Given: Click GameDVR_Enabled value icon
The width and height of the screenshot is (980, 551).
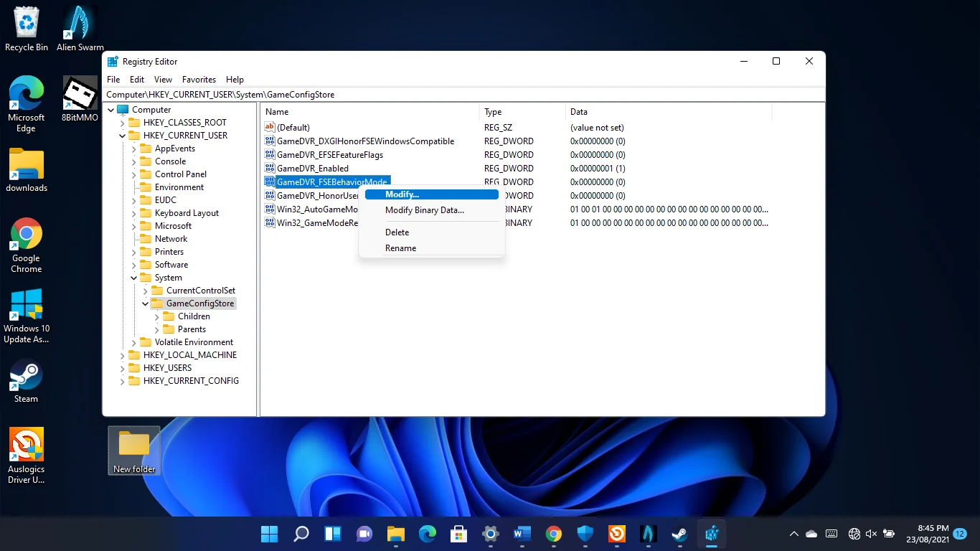Looking at the screenshot, I should (270, 169).
